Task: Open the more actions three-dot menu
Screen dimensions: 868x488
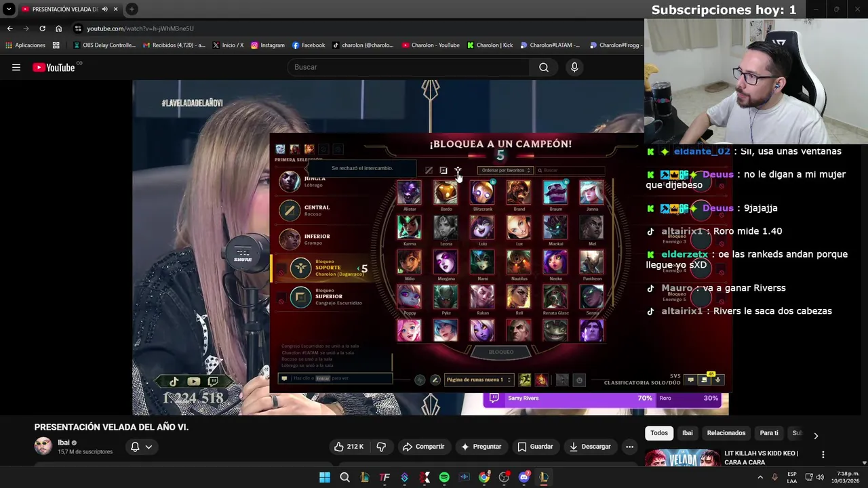Action: (629, 447)
